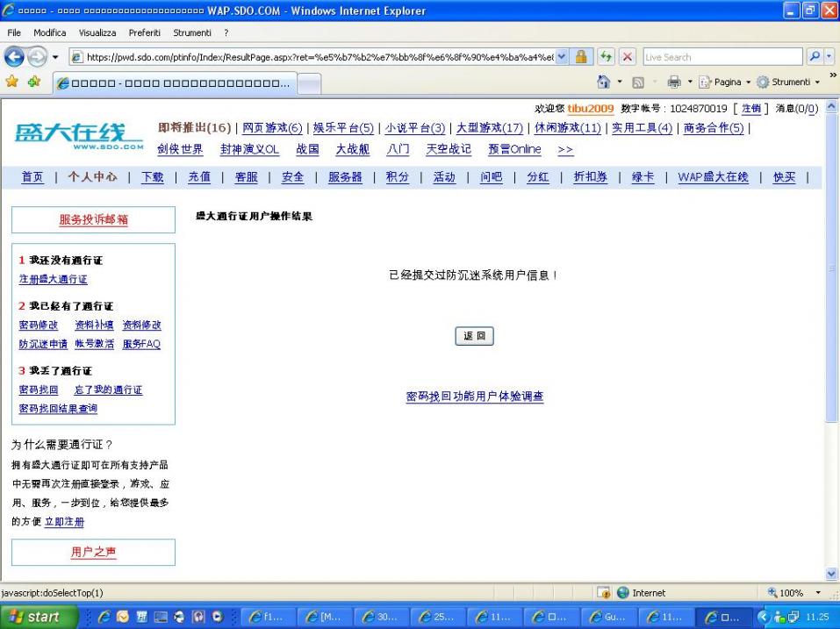The height and width of the screenshot is (629, 840).
Task: Click the 注册盛大通行证 link
Action: click(53, 279)
